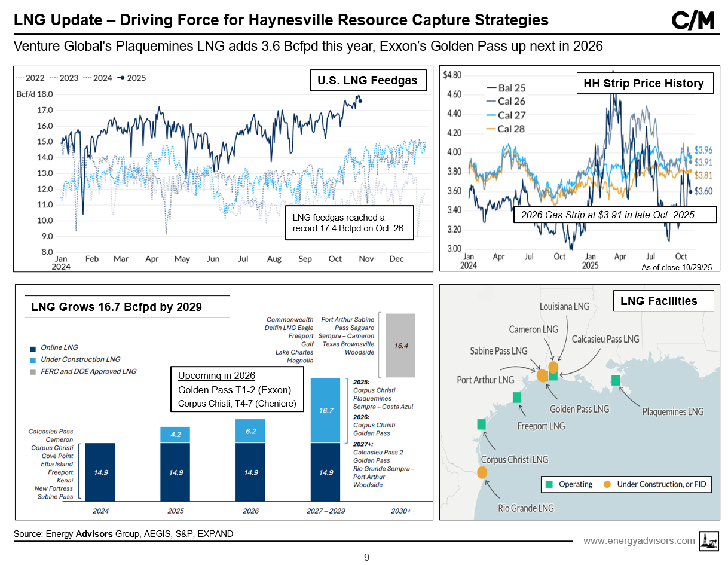Click the light blue 16.7 bar segment
The width and height of the screenshot is (728, 565).
pyautogui.click(x=325, y=410)
